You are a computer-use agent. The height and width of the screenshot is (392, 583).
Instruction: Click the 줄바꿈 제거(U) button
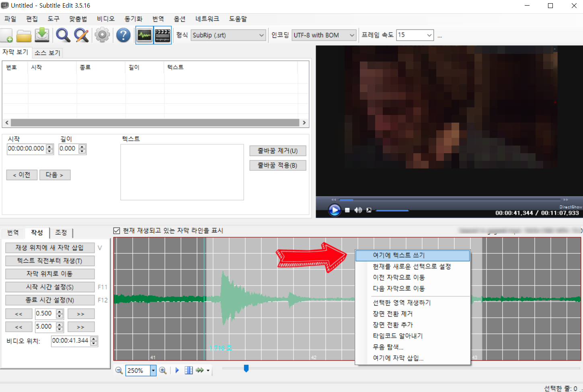[277, 151]
